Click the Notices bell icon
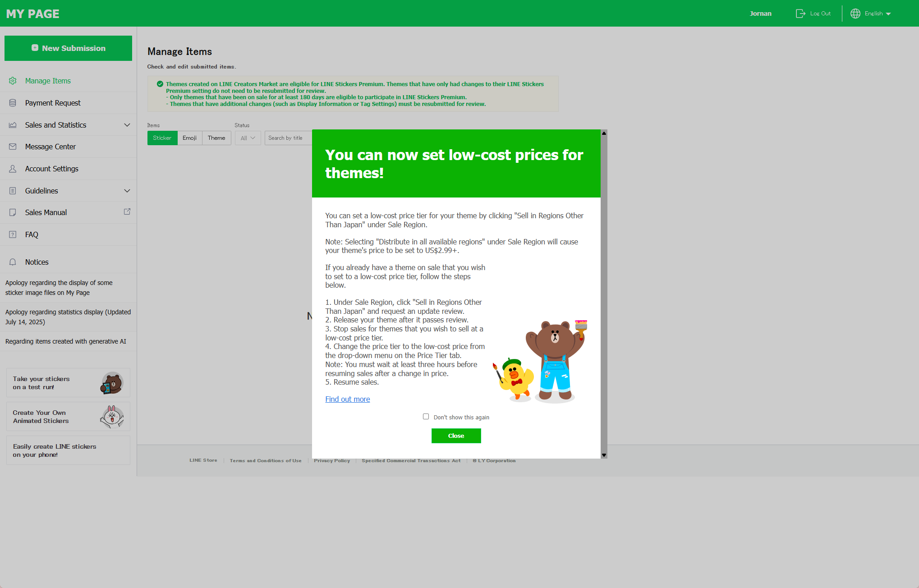919x588 pixels. point(13,262)
